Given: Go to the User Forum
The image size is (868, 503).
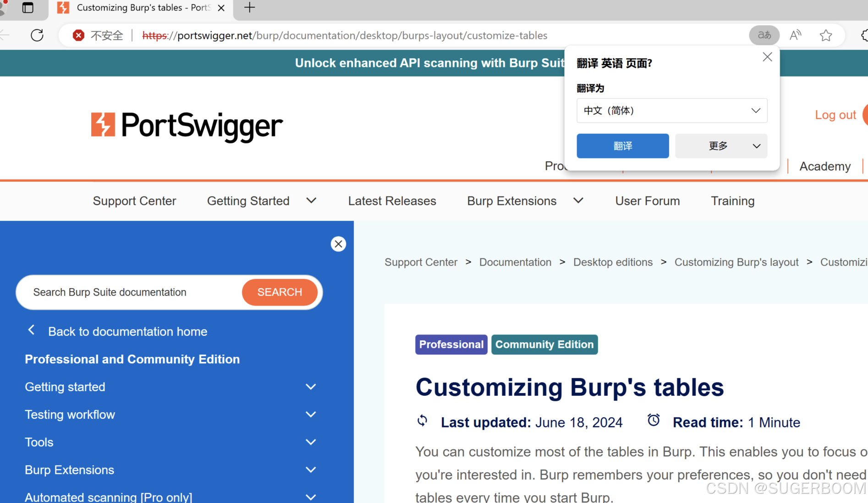Looking at the screenshot, I should coord(647,201).
